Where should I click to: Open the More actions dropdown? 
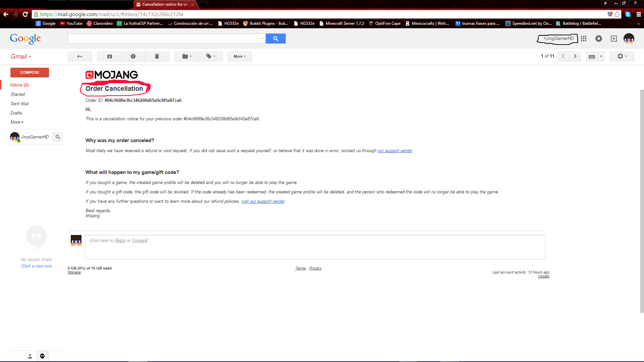(240, 56)
